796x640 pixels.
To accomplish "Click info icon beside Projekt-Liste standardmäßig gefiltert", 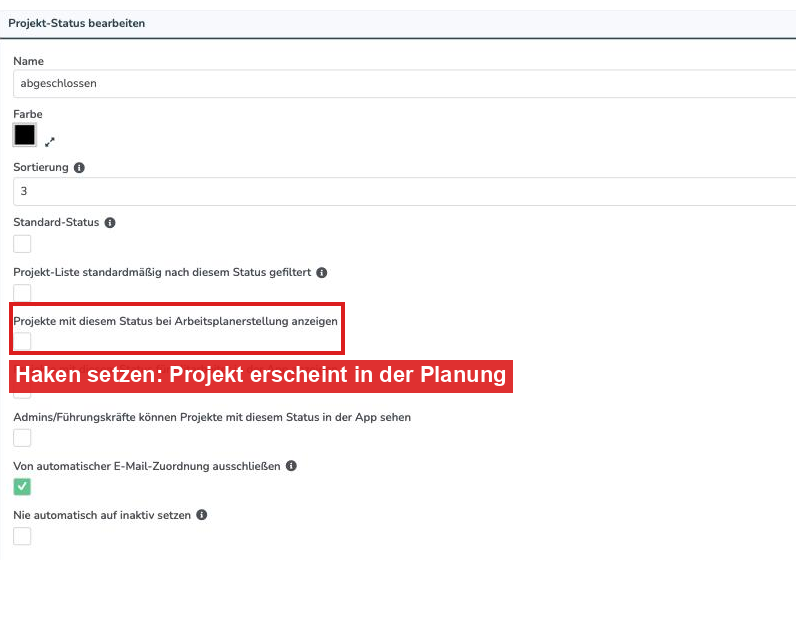I will [x=322, y=273].
